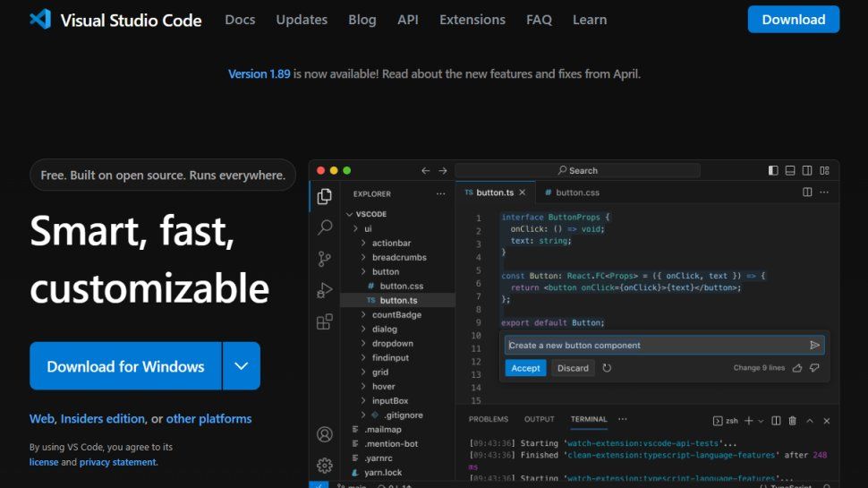Expand the dropdown folder
Screen dimensions: 868x488
tap(363, 344)
